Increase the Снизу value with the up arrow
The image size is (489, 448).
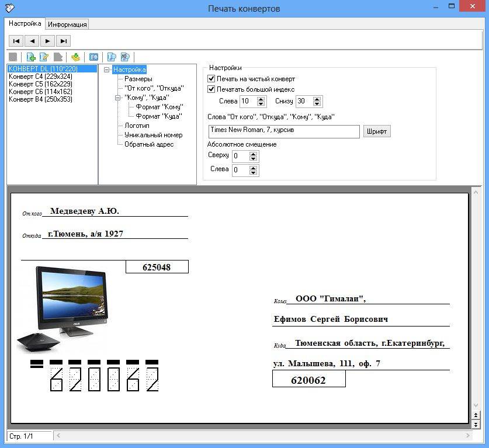[317, 99]
